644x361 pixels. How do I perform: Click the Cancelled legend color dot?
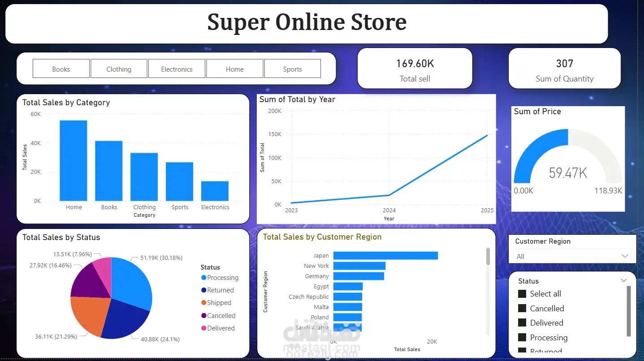204,316
